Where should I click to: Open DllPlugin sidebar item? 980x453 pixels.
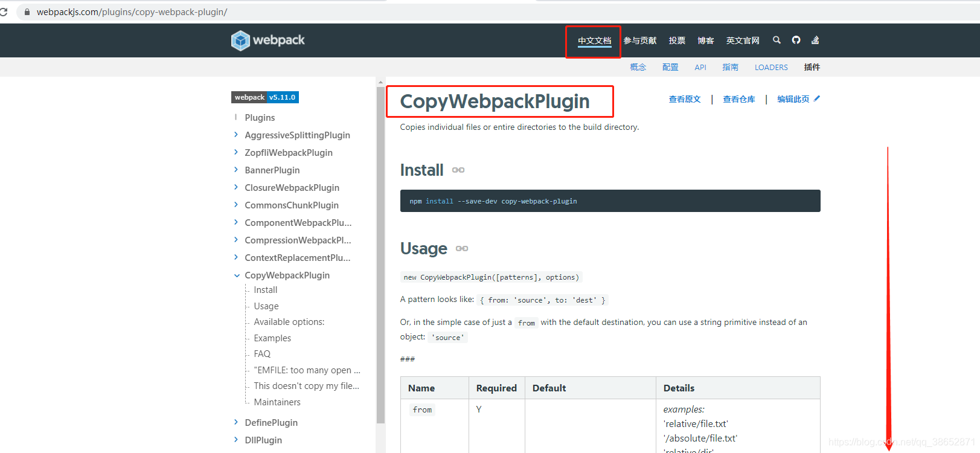click(263, 440)
